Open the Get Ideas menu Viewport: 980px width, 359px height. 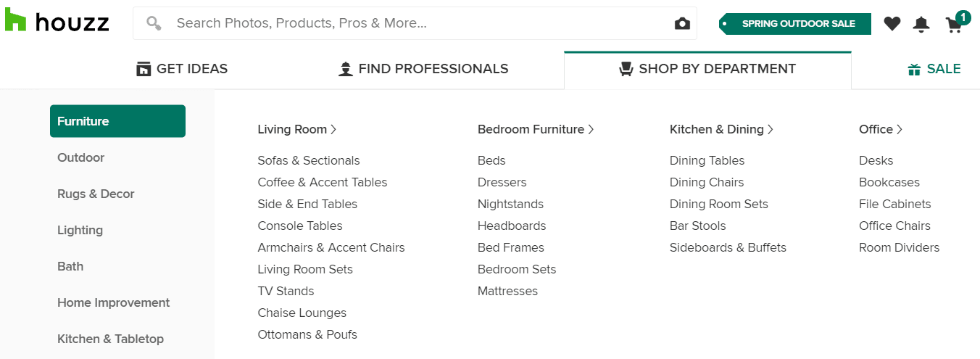(x=182, y=69)
